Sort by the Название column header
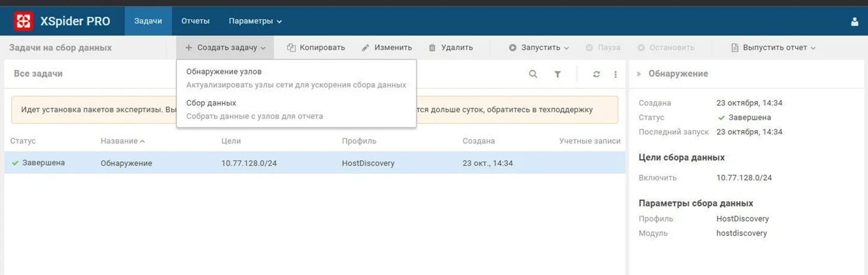Image resolution: width=868 pixels, height=275 pixels. coord(123,141)
